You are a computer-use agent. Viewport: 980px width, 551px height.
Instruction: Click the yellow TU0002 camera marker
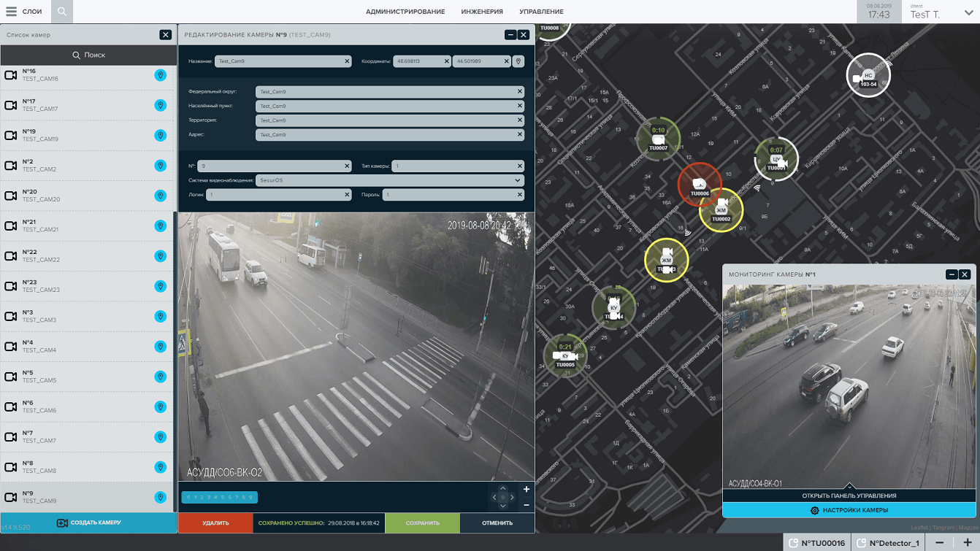721,210
